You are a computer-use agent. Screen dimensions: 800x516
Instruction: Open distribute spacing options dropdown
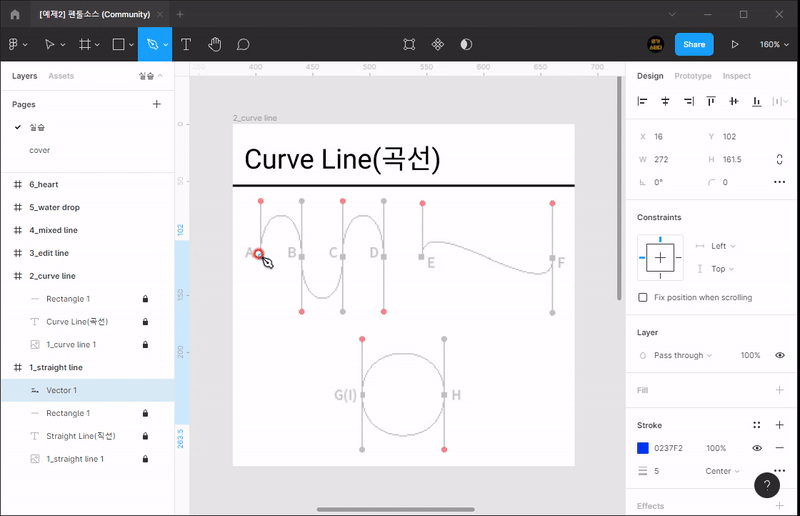(x=780, y=101)
